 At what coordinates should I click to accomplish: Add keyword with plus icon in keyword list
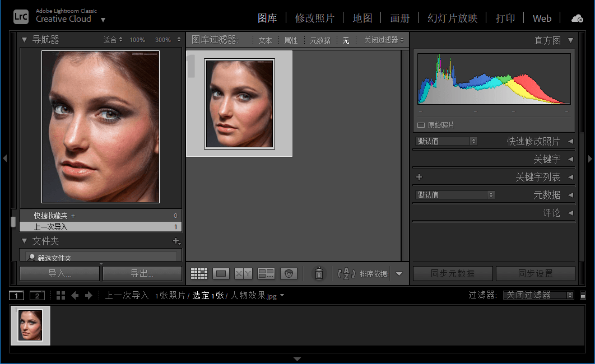[x=419, y=177]
